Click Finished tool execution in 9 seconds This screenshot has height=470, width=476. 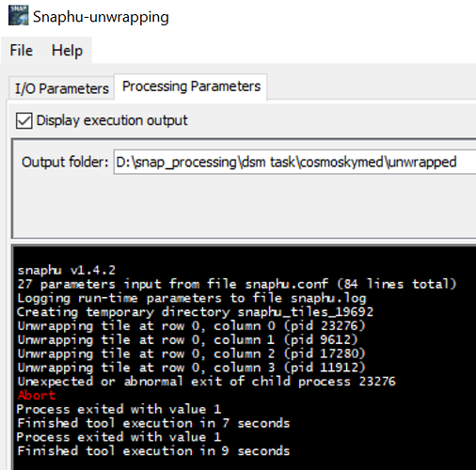[153, 451]
